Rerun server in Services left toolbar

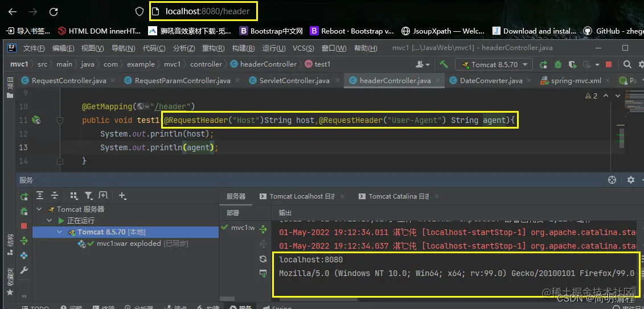pyautogui.click(x=24, y=196)
